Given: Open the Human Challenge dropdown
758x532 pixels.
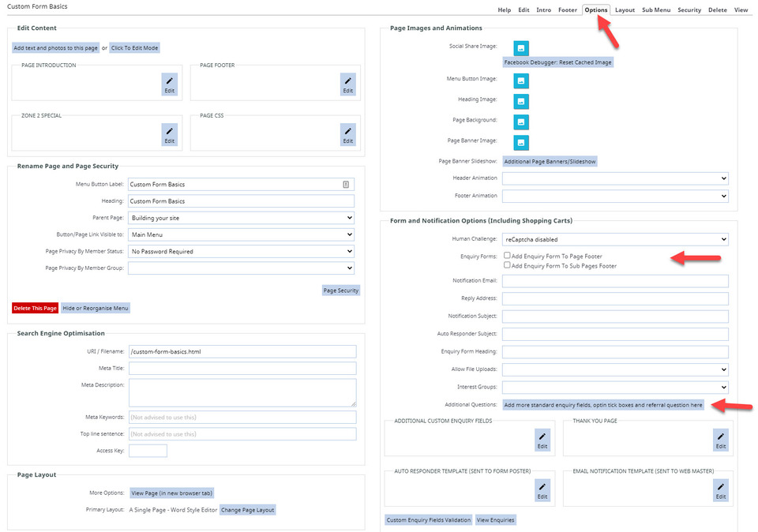Looking at the screenshot, I should tap(615, 238).
